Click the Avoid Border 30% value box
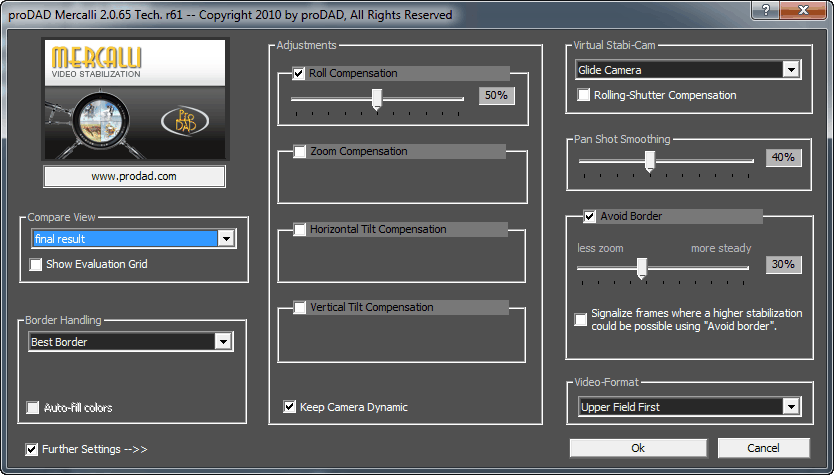834x475 pixels. pos(783,264)
